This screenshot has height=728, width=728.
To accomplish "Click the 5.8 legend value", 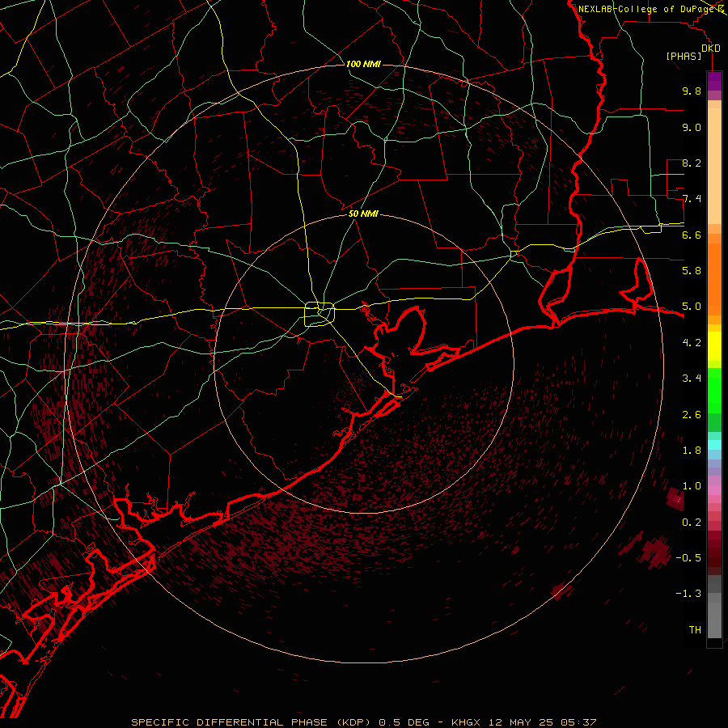I will pos(692,271).
